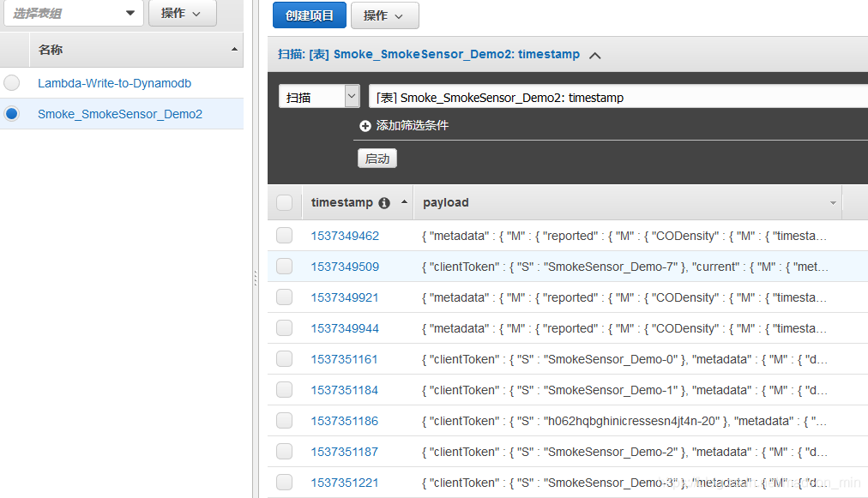Open the Lambda-Write-to-Dynamodb table link
This screenshot has height=498, width=868.
pyautogui.click(x=115, y=83)
